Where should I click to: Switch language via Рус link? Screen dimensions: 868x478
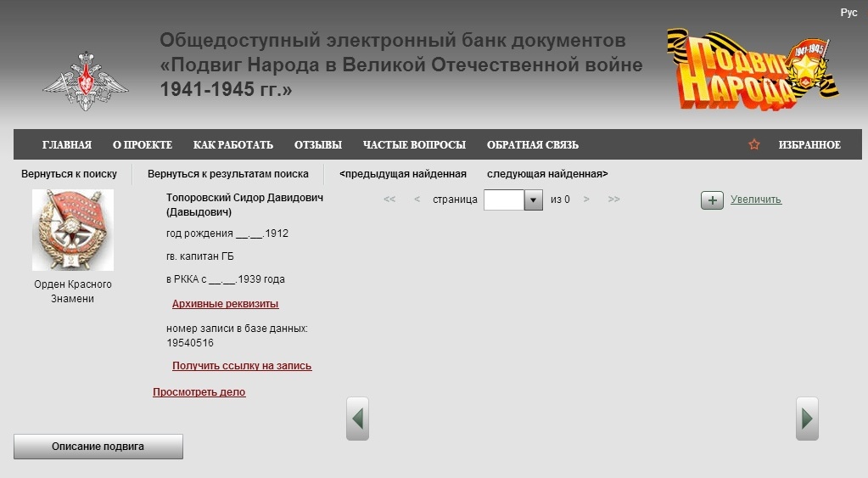(848, 13)
